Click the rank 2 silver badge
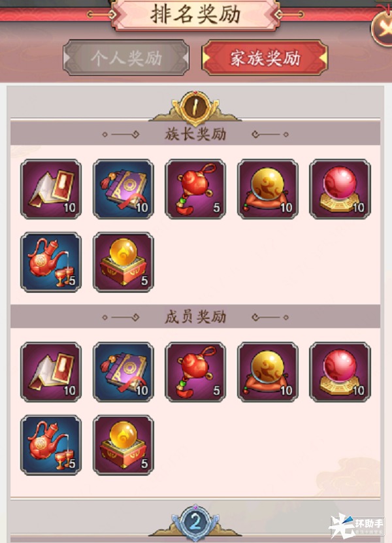 [195, 521]
